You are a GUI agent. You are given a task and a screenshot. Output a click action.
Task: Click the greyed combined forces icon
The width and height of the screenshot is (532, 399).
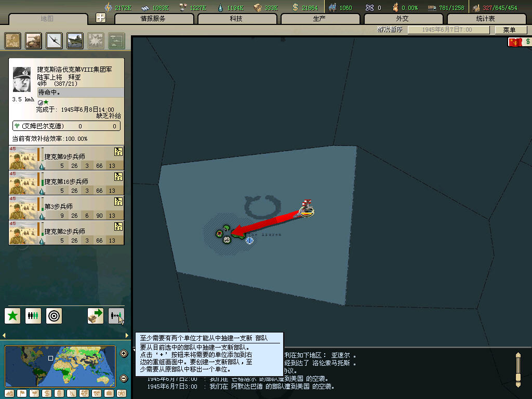coord(116,41)
